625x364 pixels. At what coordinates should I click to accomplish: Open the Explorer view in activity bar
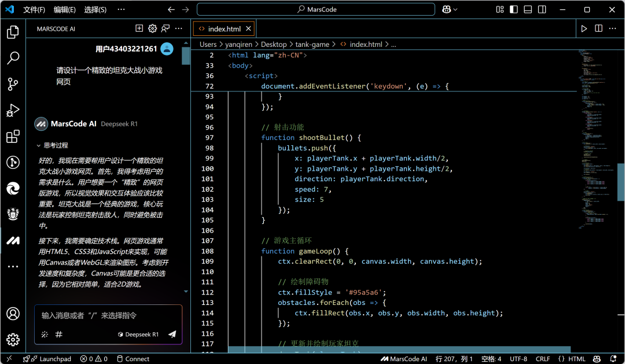pos(13,32)
